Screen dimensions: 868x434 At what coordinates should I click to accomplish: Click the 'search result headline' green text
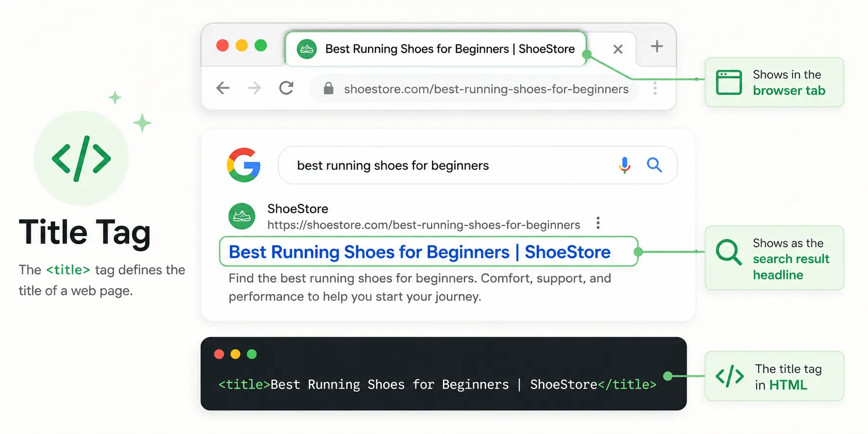pos(791,267)
